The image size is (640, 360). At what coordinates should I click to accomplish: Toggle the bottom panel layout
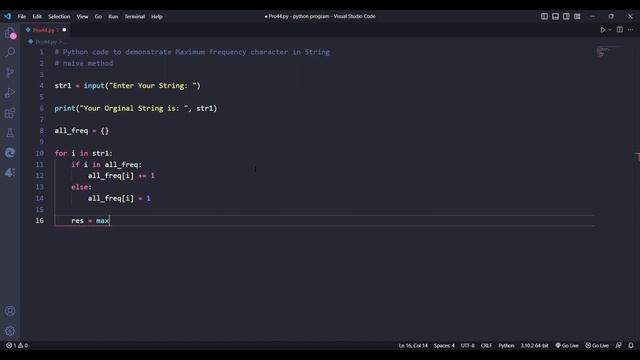(556, 16)
